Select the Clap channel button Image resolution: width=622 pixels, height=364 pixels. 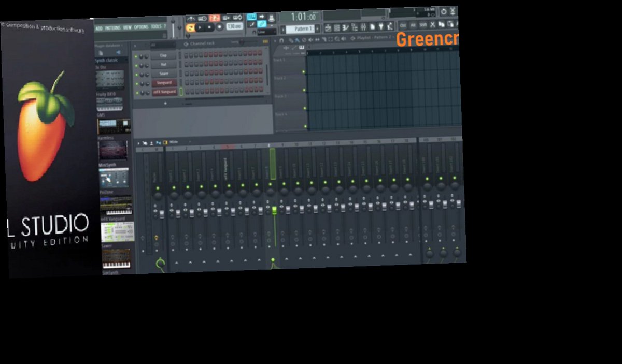pos(164,55)
